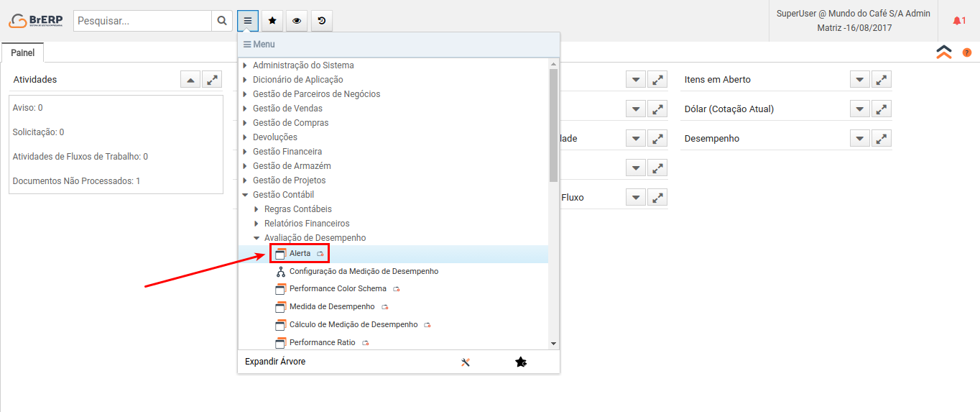Select Gestão de Projetos in menu
The height and width of the screenshot is (412, 980).
pos(289,180)
